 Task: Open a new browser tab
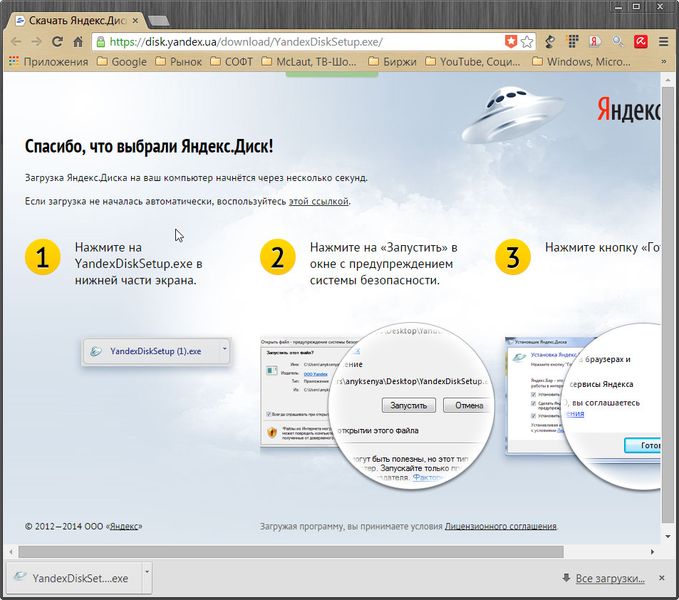[x=158, y=21]
